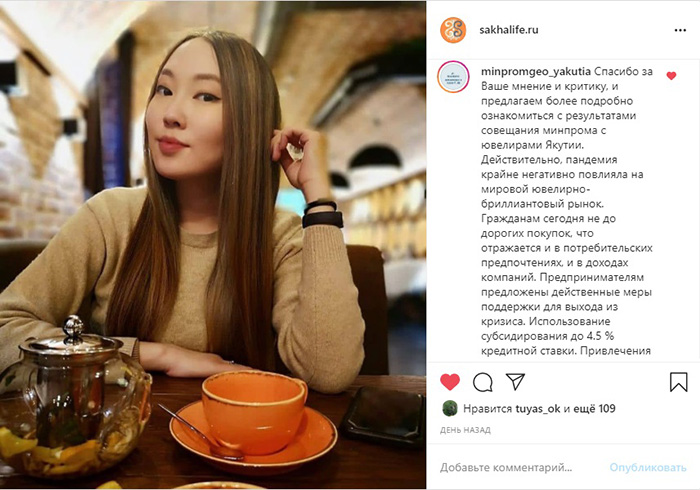Open the tuyas_ok profile link
700x490 pixels.
pos(538,409)
